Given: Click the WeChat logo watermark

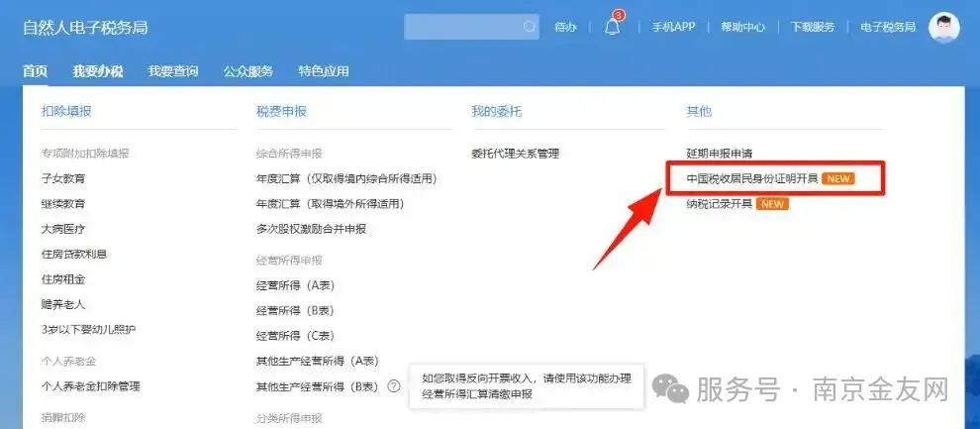Looking at the screenshot, I should 670,389.
